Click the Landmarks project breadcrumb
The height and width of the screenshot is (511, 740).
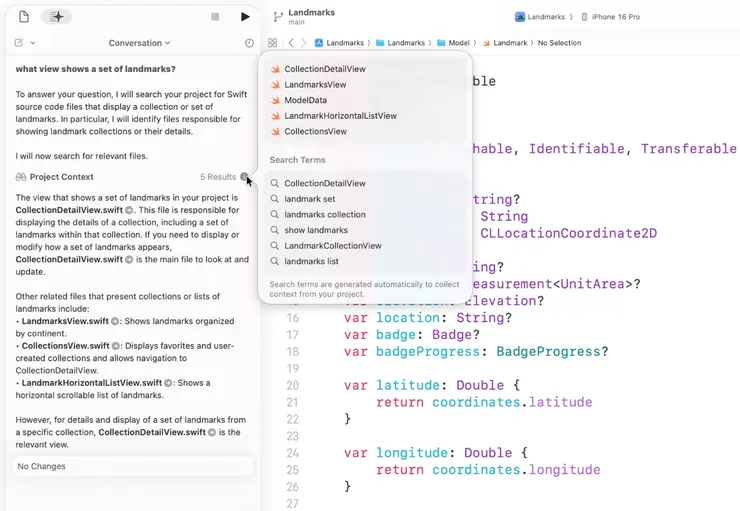pyautogui.click(x=339, y=43)
